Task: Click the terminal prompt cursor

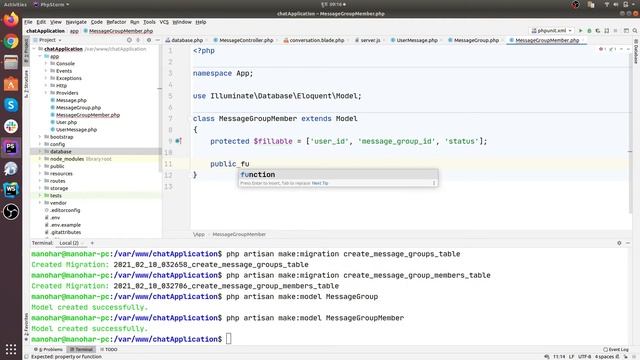Action: coord(229,339)
